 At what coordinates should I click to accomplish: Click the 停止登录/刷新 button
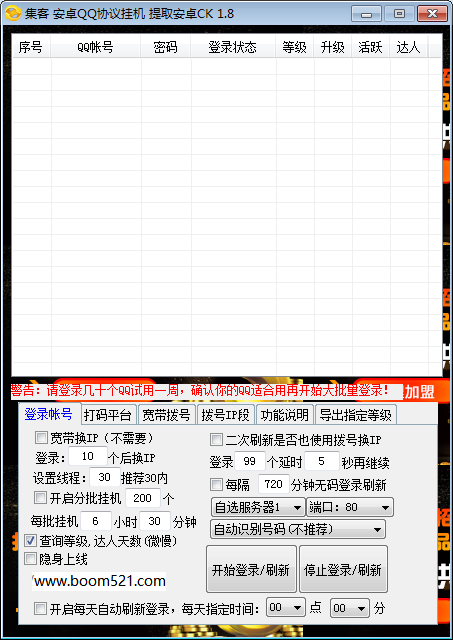[x=343, y=569]
